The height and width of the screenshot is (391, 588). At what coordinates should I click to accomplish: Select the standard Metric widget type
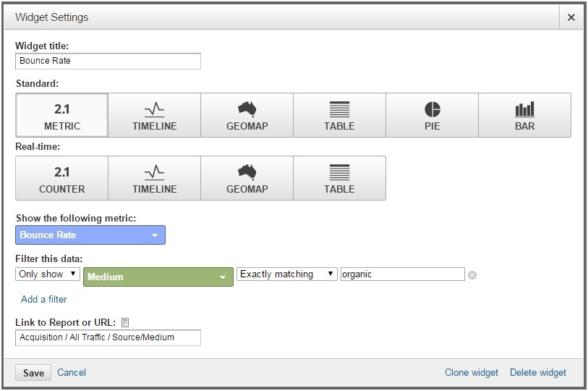62,115
